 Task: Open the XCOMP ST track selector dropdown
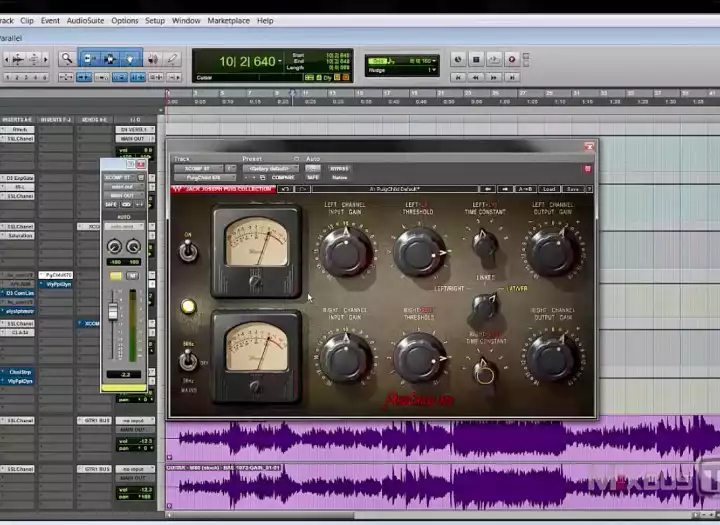tap(198, 169)
